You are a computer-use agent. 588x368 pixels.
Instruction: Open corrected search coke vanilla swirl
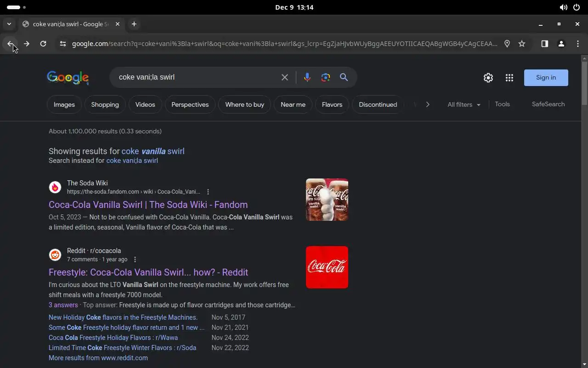tap(153, 151)
